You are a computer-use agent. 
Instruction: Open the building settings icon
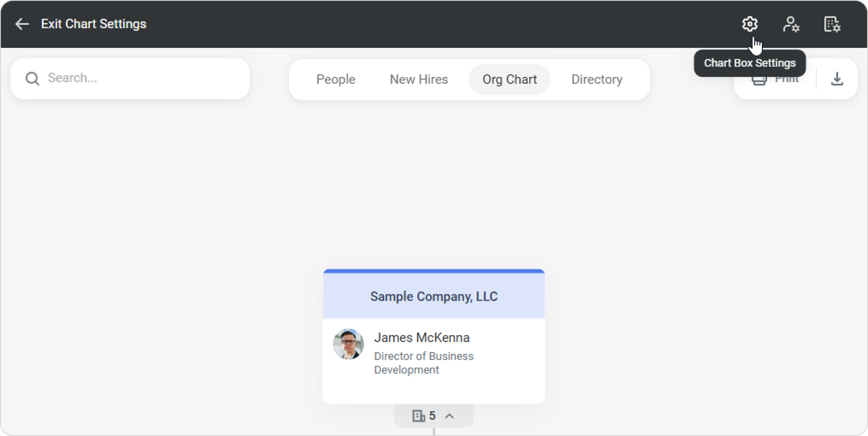click(832, 24)
